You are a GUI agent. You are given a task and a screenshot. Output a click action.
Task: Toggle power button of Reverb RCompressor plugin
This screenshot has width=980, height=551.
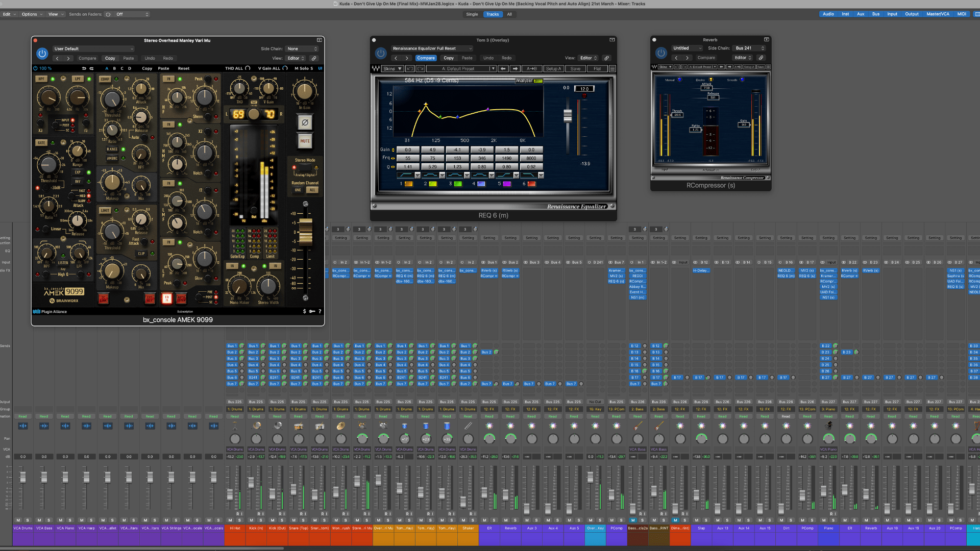point(661,53)
